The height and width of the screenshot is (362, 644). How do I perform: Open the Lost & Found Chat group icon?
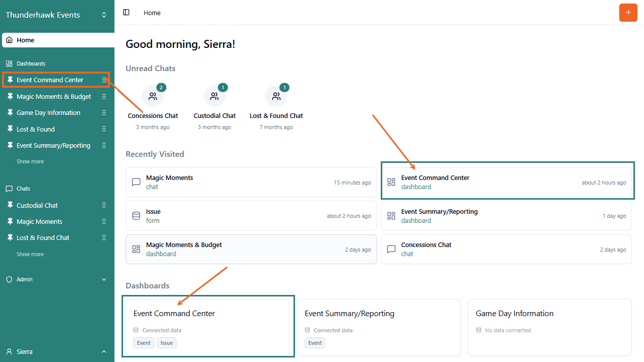[x=276, y=96]
